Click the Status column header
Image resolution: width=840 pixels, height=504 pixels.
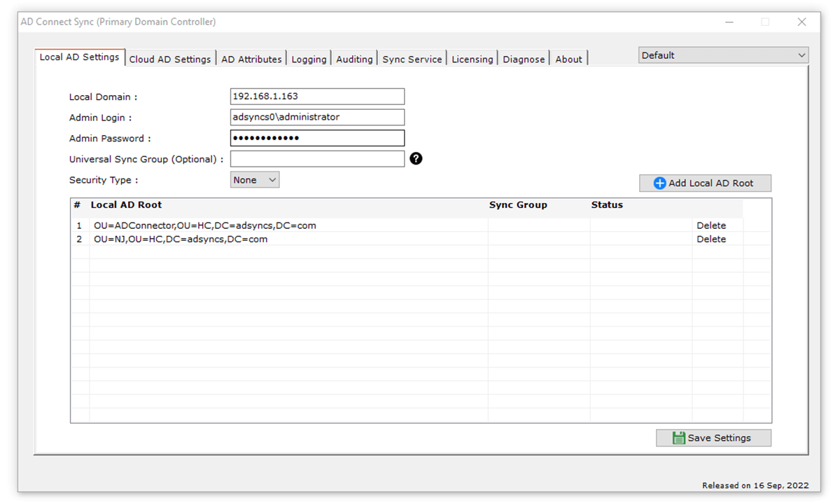[x=607, y=205]
